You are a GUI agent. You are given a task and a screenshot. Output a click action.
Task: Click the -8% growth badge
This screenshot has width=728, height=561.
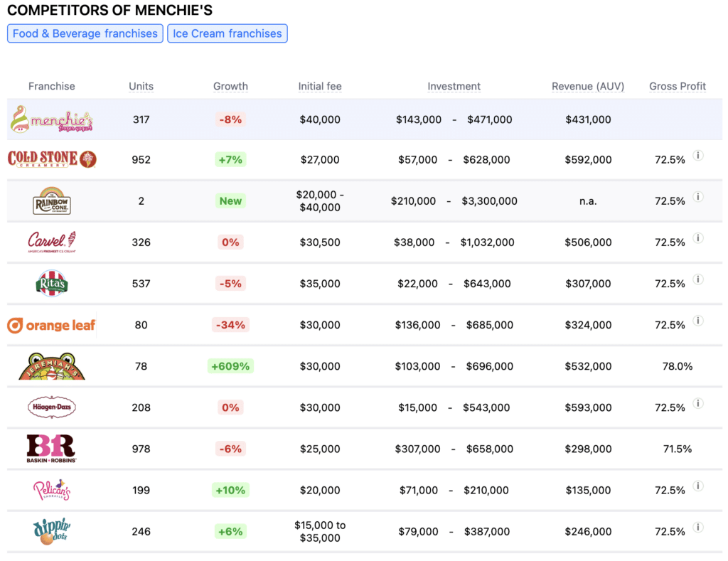(x=230, y=119)
